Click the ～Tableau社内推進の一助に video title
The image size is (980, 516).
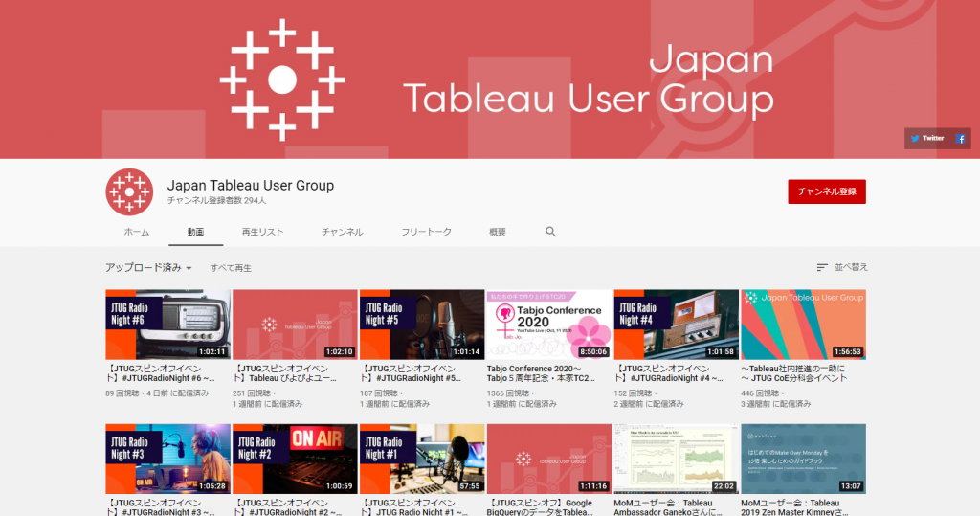point(794,373)
